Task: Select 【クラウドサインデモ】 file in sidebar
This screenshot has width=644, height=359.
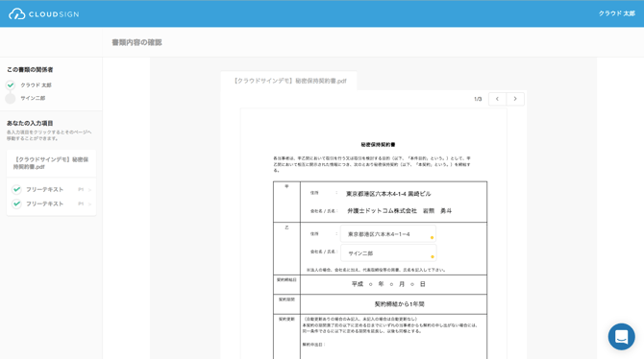Action: coord(51,163)
